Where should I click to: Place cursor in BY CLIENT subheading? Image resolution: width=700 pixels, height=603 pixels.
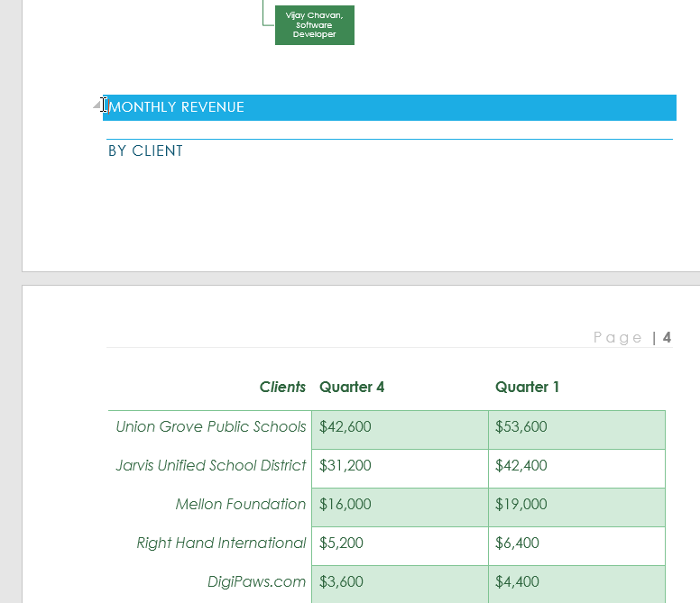point(145,151)
